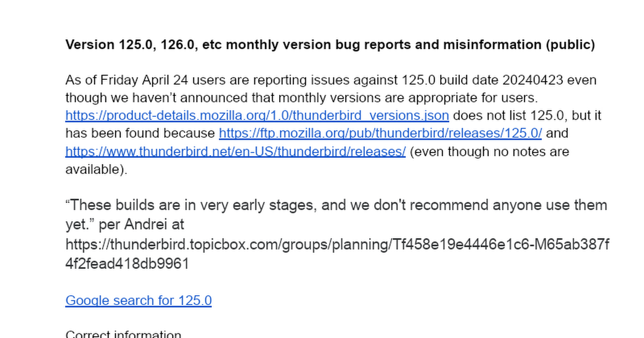The width and height of the screenshot is (644, 338).
Task: Click the build date "20240423"
Action: 532,80
